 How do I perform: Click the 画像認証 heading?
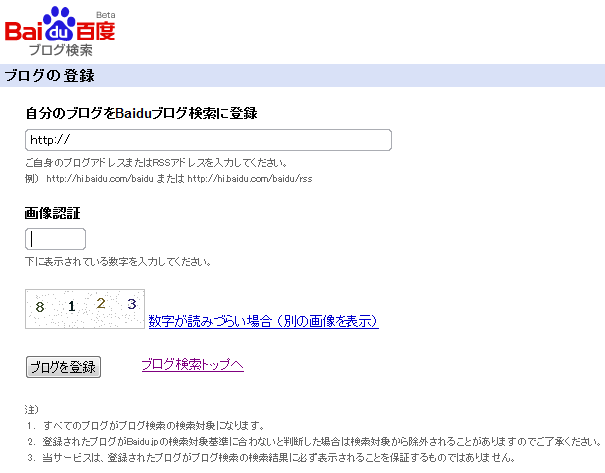[x=52, y=213]
